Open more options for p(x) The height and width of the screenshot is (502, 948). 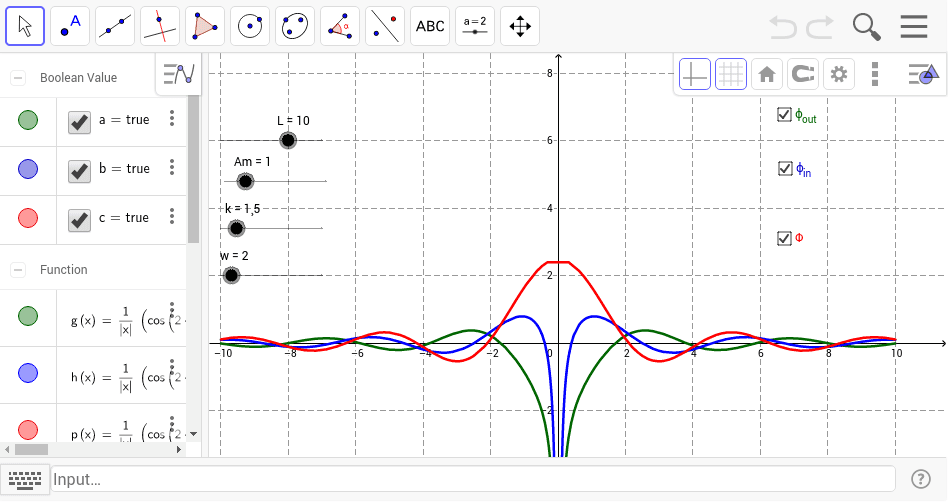pos(172,424)
